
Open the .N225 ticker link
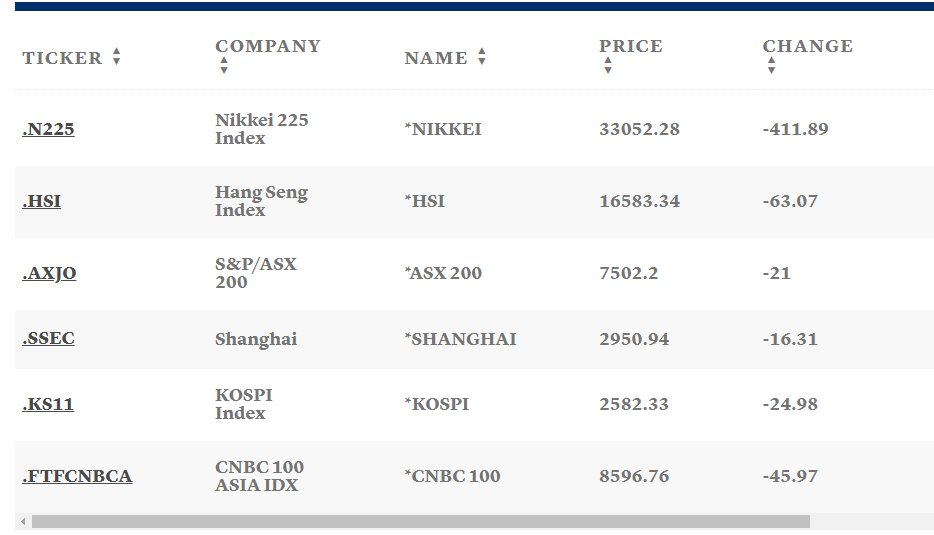pyautogui.click(x=48, y=129)
